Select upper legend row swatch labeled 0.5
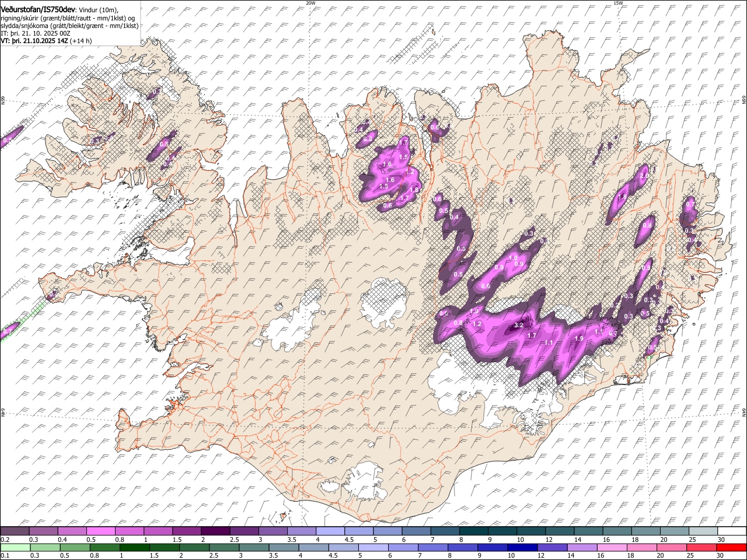747x560 pixels. tap(100, 531)
